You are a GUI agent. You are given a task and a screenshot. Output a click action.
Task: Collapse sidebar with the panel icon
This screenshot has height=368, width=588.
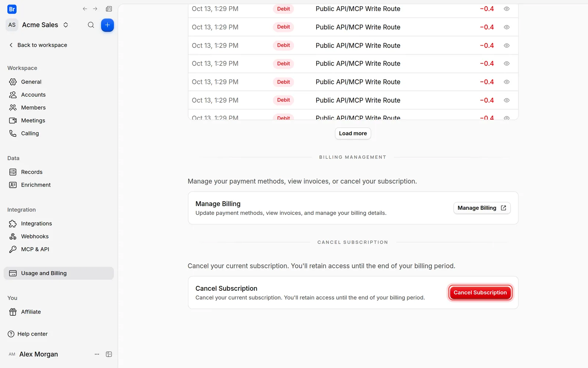pos(109,354)
